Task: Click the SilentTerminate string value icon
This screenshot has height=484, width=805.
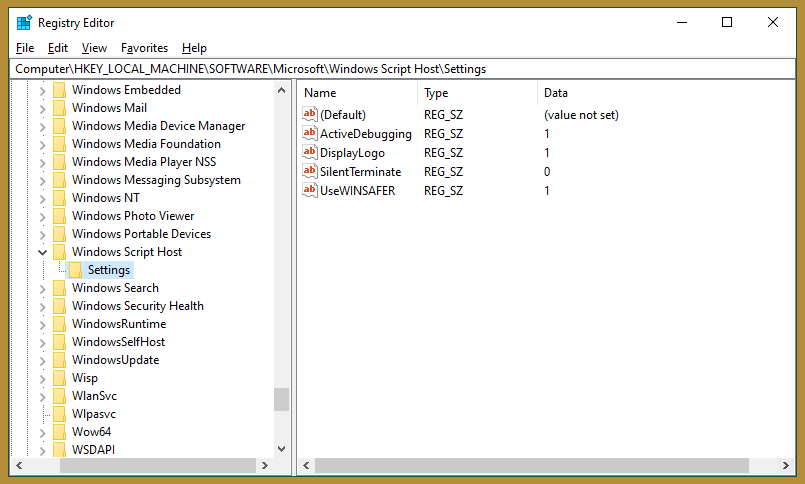Action: pyautogui.click(x=309, y=172)
